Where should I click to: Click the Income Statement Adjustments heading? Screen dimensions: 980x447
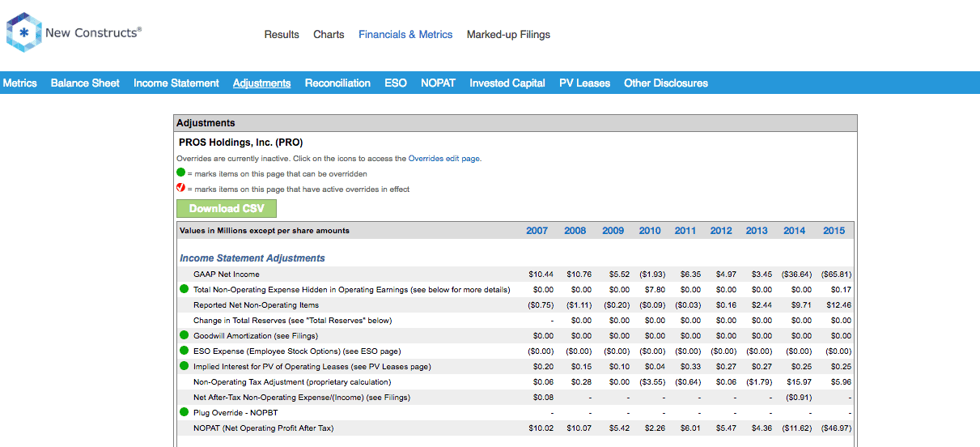click(252, 258)
